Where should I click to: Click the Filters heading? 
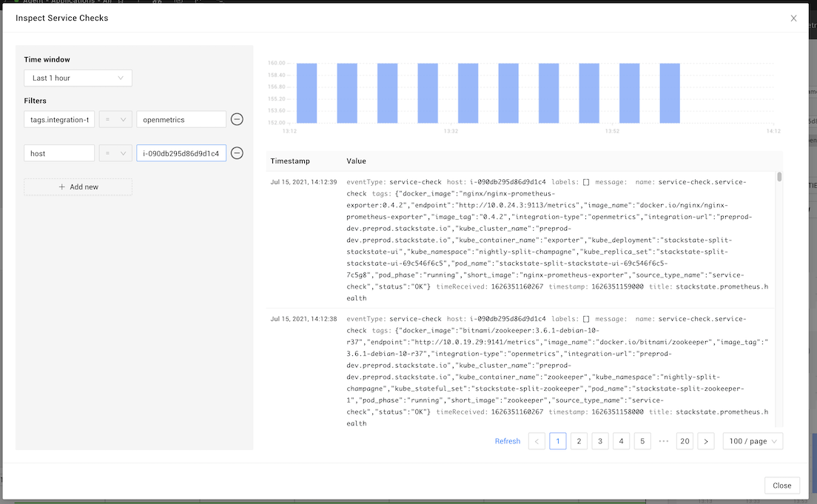pyautogui.click(x=35, y=101)
